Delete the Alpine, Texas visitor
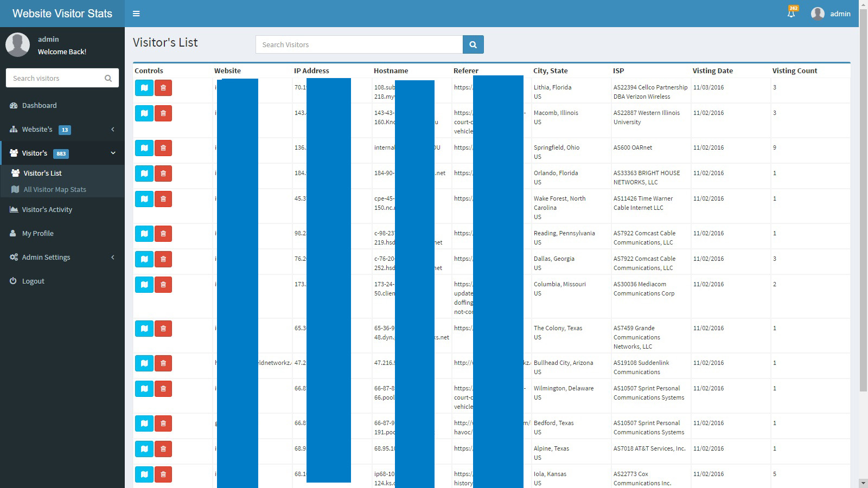 pyautogui.click(x=163, y=448)
